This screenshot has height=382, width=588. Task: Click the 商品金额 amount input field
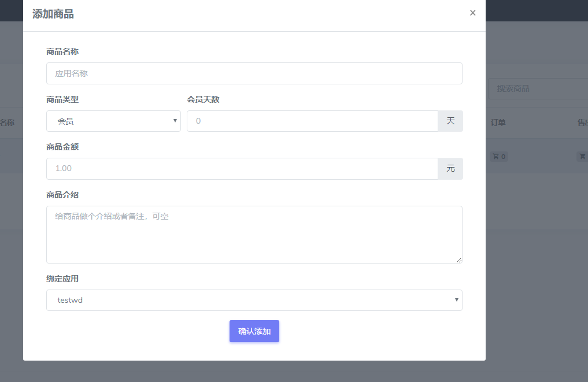(x=242, y=169)
